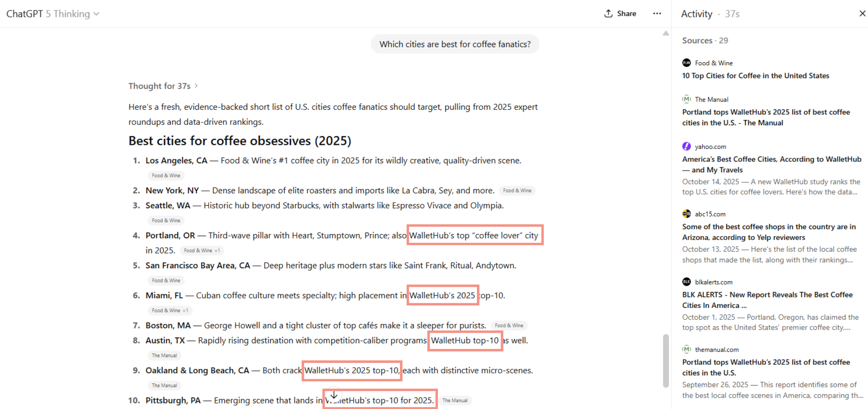Click the abc15.com source favicon

(686, 214)
